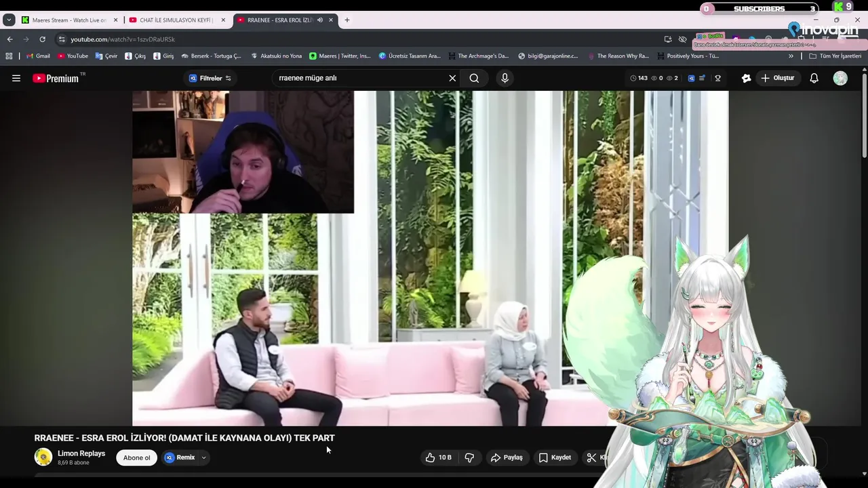Expand hidden bookmarks chevron
868x488 pixels.
pos(791,56)
